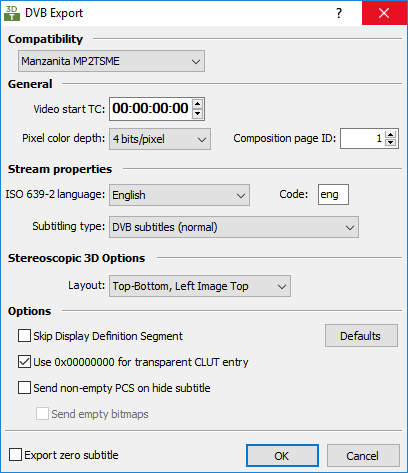This screenshot has height=473, width=408.
Task: Expand the Pixel color depth dropdown
Action: coord(160,139)
